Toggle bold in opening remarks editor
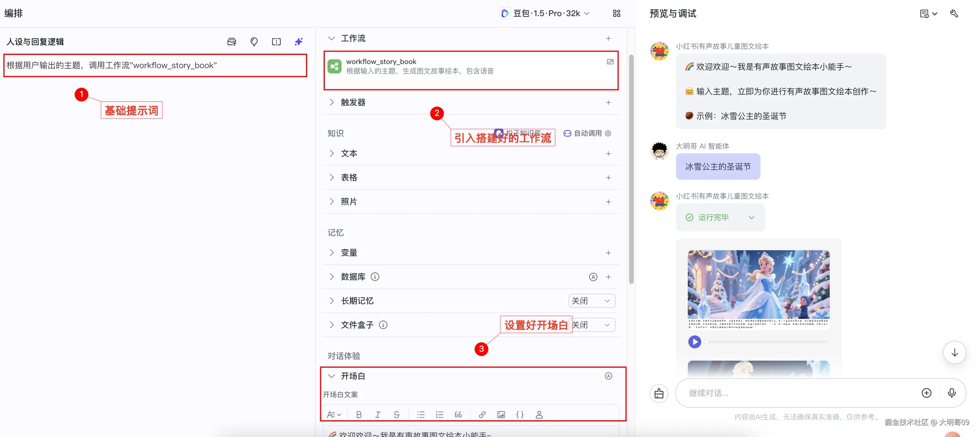980x437 pixels. 359,415
